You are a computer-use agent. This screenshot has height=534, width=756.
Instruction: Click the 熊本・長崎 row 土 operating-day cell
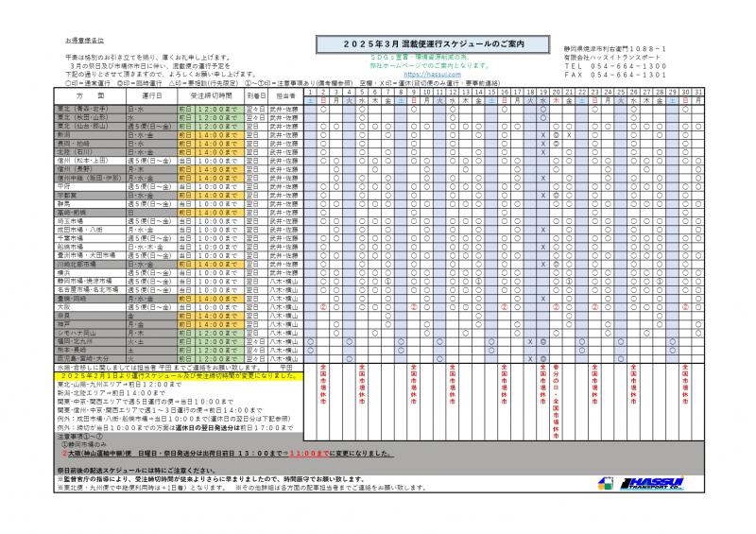pyautogui.click(x=152, y=351)
